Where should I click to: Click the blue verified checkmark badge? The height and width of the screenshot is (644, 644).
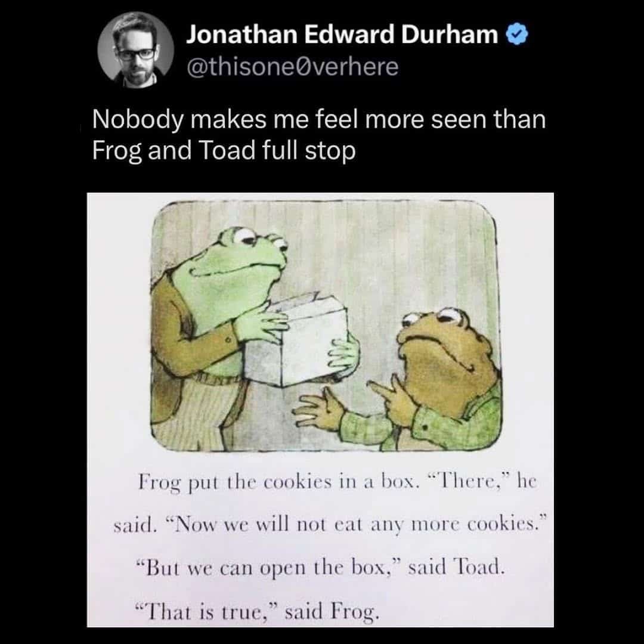pos(518,34)
